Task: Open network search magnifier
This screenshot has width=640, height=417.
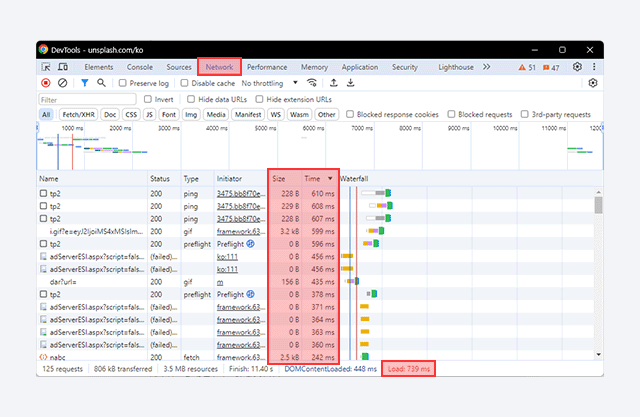Action: [101, 83]
